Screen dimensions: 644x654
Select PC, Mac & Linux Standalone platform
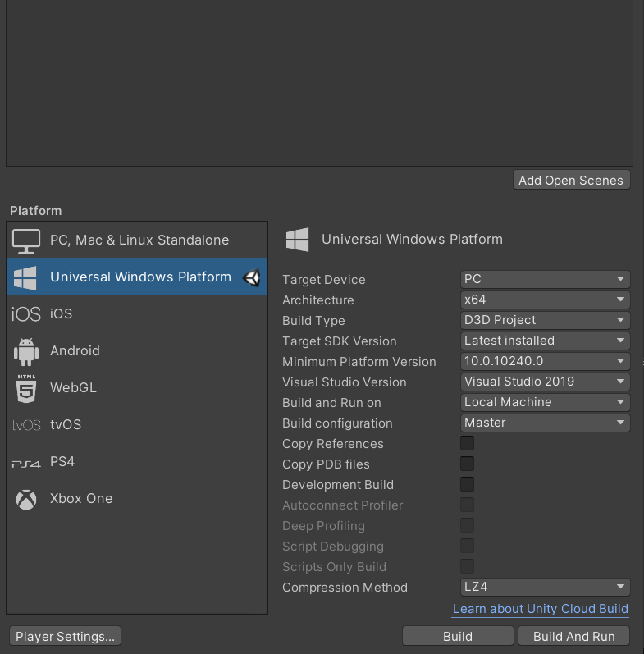coord(137,240)
